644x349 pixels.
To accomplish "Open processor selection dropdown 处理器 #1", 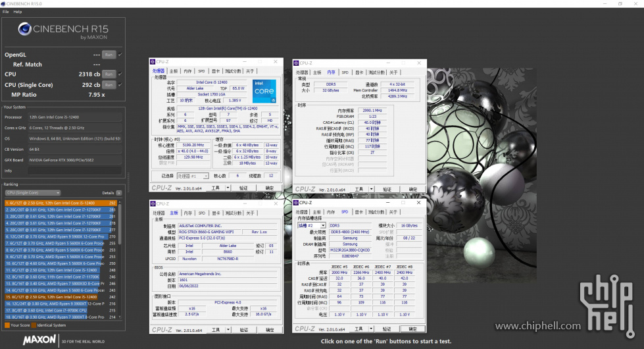I will click(x=193, y=176).
